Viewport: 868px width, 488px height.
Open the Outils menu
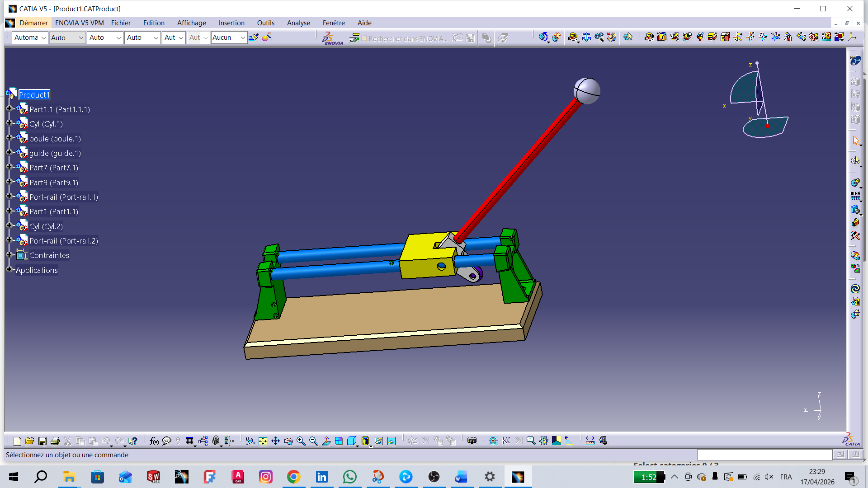pos(265,23)
